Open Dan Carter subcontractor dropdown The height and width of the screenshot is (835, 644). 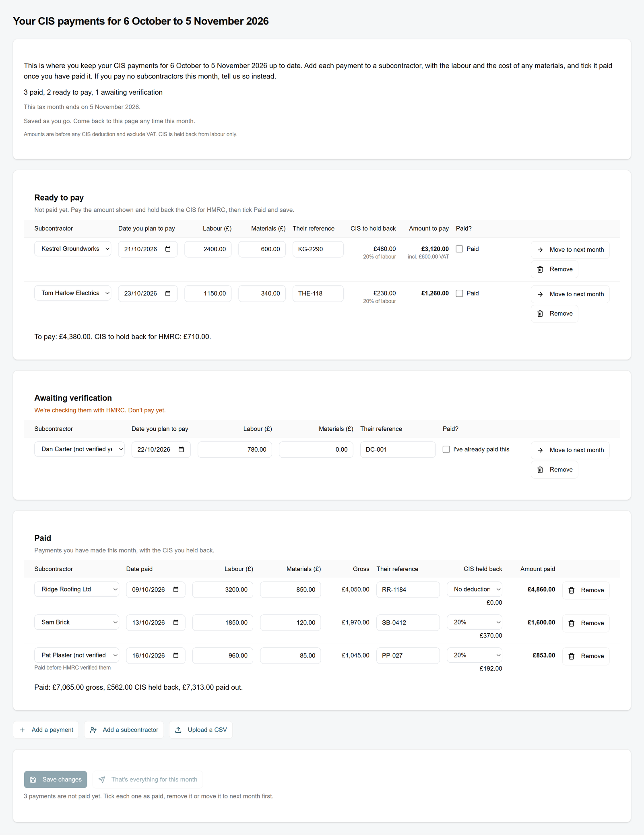79,449
